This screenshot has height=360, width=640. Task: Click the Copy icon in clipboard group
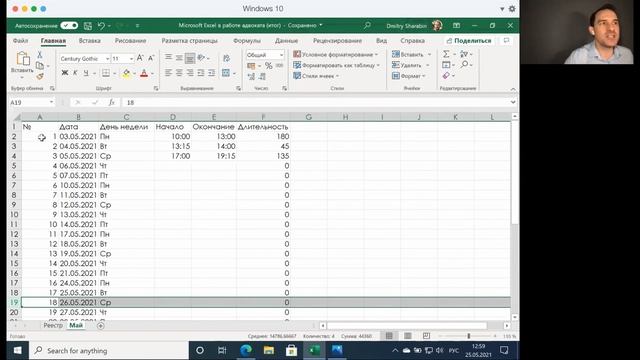40,65
